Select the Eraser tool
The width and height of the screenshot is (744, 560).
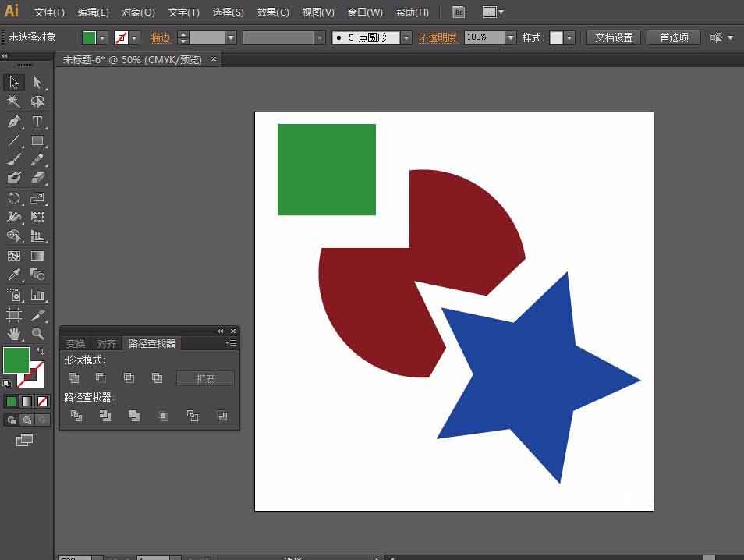point(37,179)
